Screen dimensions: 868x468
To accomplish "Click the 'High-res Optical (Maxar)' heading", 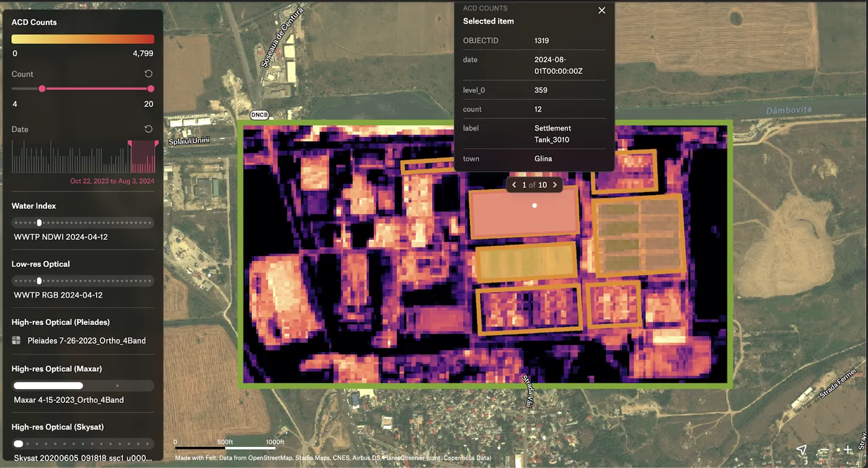I will pos(56,369).
